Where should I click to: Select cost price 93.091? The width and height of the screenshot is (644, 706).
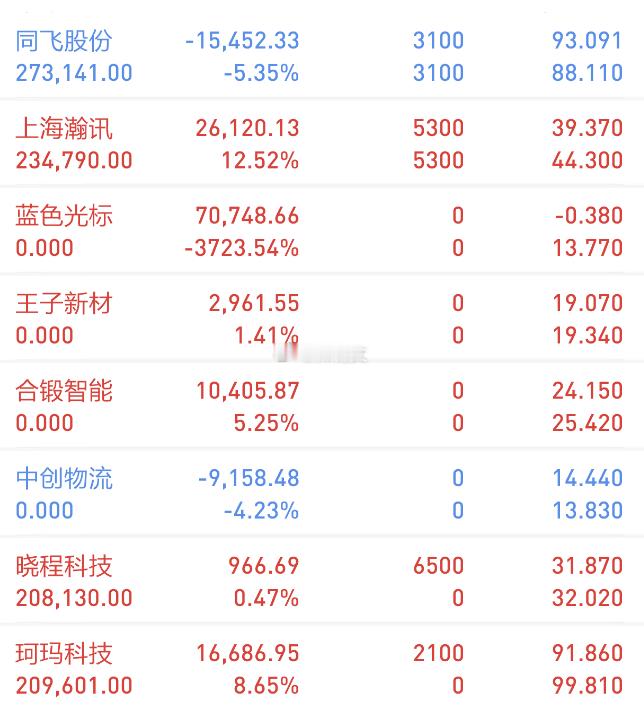pyautogui.click(x=588, y=41)
